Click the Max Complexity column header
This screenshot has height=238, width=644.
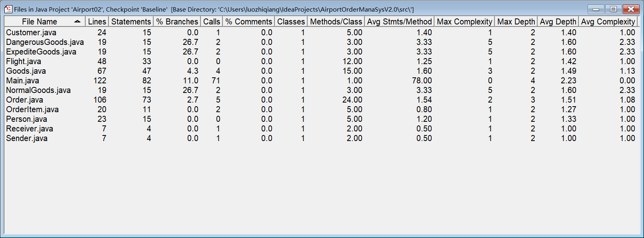coord(464,22)
